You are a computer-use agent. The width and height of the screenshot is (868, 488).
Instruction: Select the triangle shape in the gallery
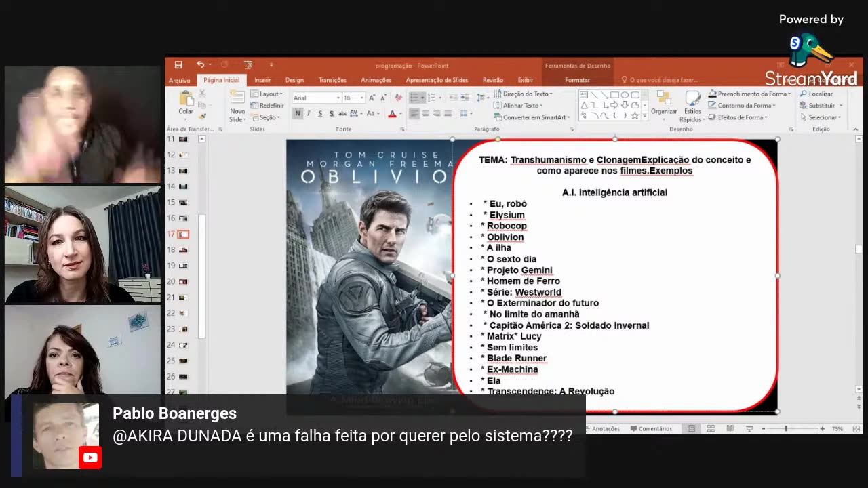click(x=584, y=105)
